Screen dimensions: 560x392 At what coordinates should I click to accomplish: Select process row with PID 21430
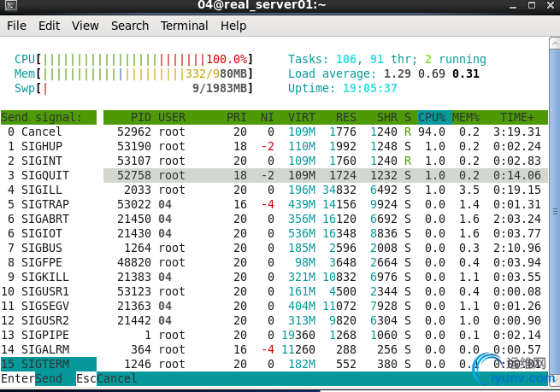[x=326, y=234]
